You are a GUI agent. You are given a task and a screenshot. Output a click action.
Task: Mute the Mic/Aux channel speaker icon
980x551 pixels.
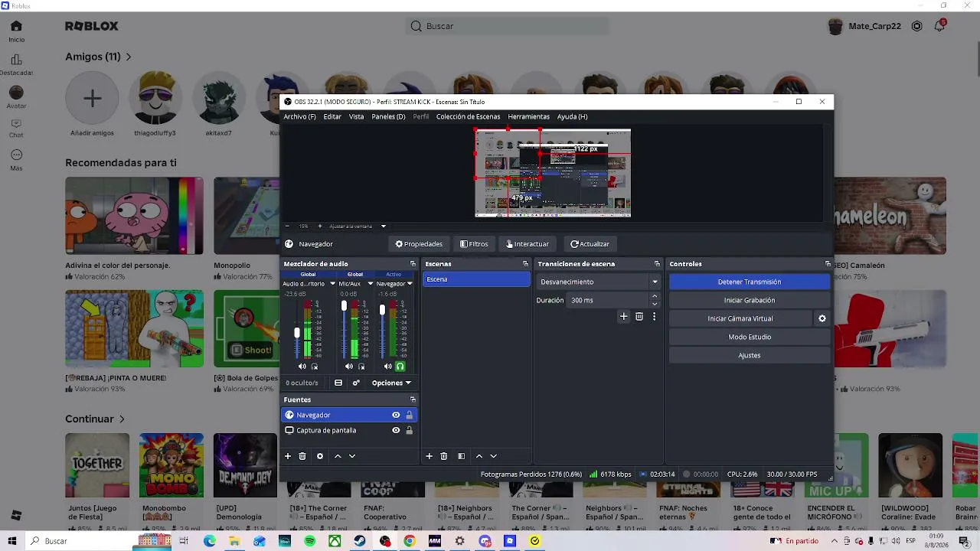(x=349, y=367)
